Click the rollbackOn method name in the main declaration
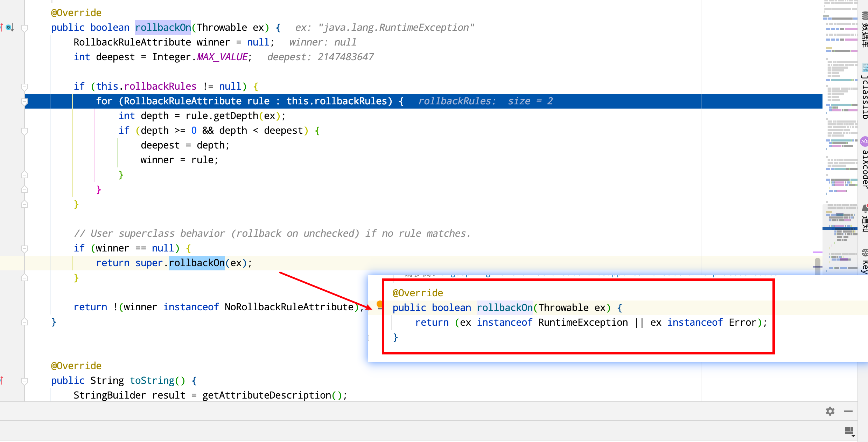Screen dimensions: 868x442 tap(163, 27)
